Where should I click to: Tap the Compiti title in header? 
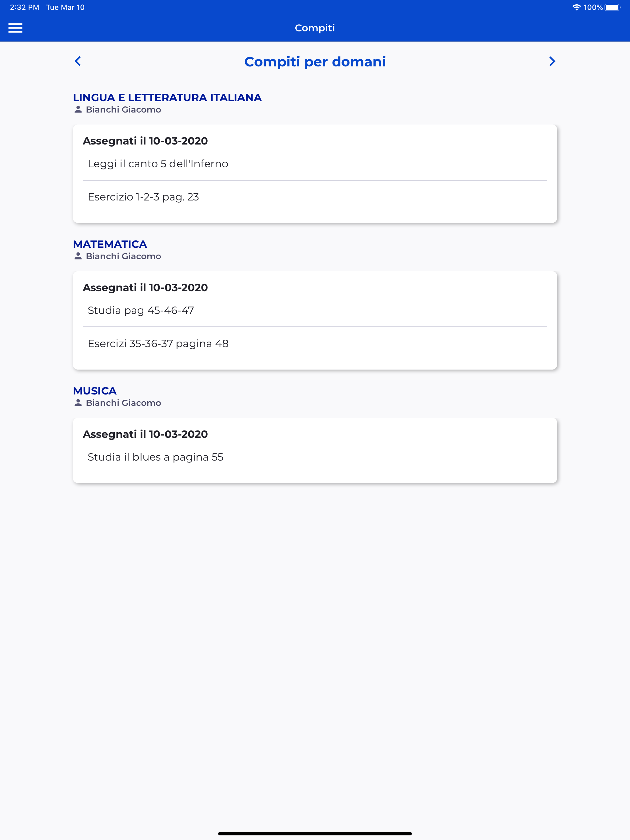click(x=315, y=28)
